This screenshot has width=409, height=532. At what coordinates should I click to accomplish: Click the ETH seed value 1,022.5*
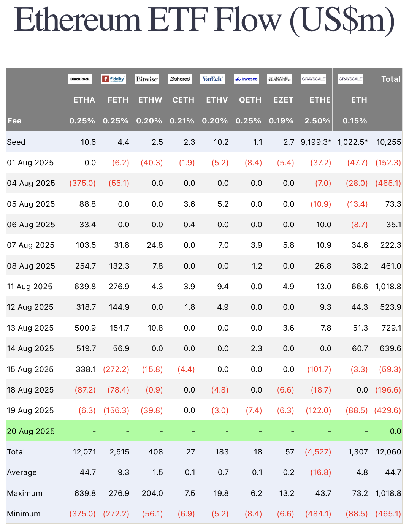(353, 142)
